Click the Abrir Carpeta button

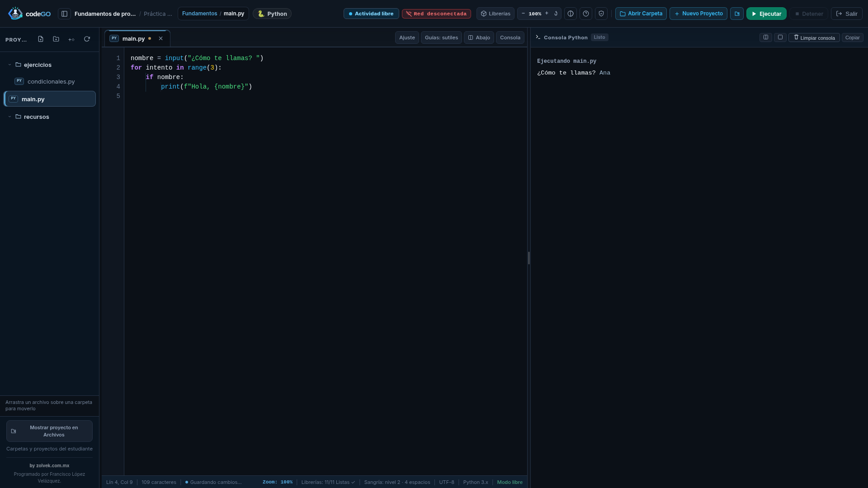coord(641,14)
